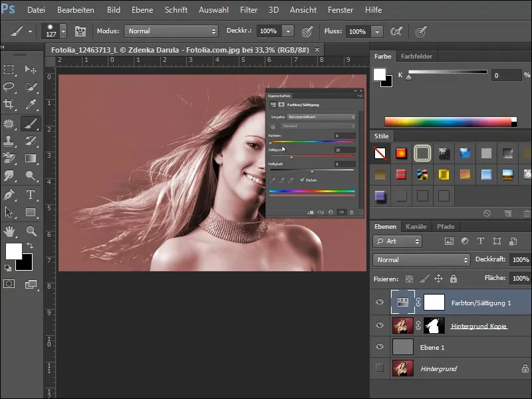Select the Brush tool in toolbox
The height and width of the screenshot is (399, 532).
tap(31, 124)
